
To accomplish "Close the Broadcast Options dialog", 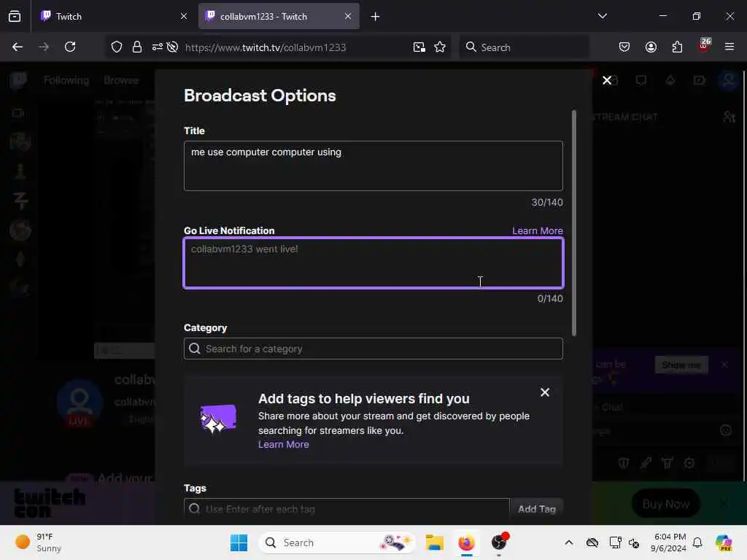I will [x=606, y=80].
